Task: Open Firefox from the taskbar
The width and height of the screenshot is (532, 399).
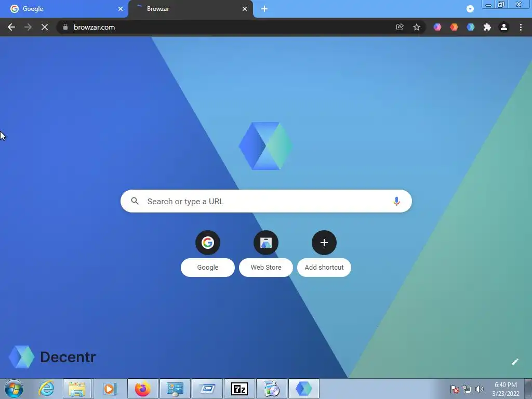Action: click(142, 389)
